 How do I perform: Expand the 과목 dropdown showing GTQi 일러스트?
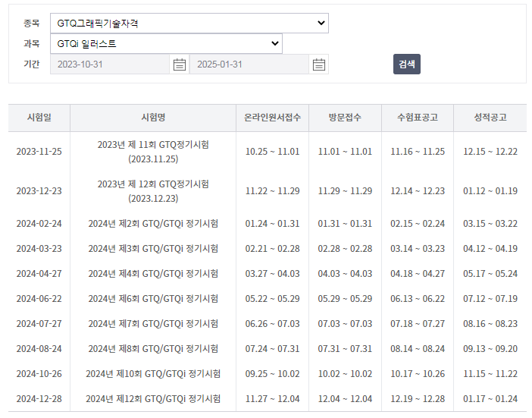click(x=166, y=44)
